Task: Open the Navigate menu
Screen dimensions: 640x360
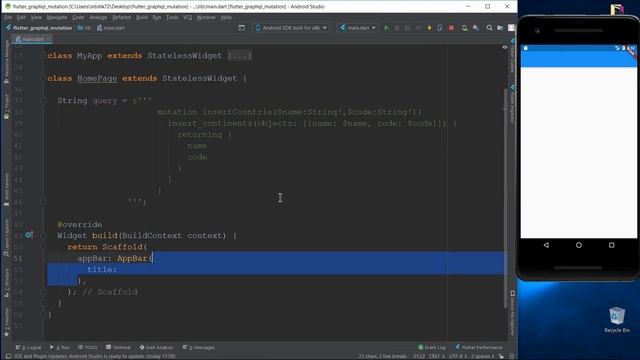Action: 56,18
